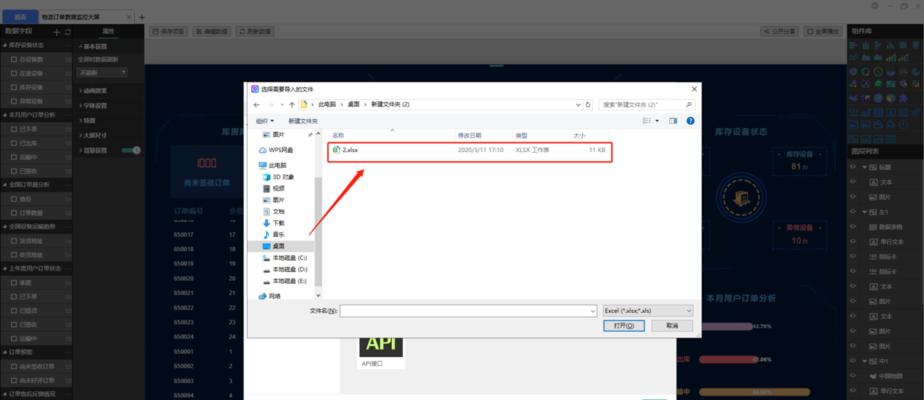Show the preview pane
Viewport: 924px width, 400px height.
click(673, 121)
